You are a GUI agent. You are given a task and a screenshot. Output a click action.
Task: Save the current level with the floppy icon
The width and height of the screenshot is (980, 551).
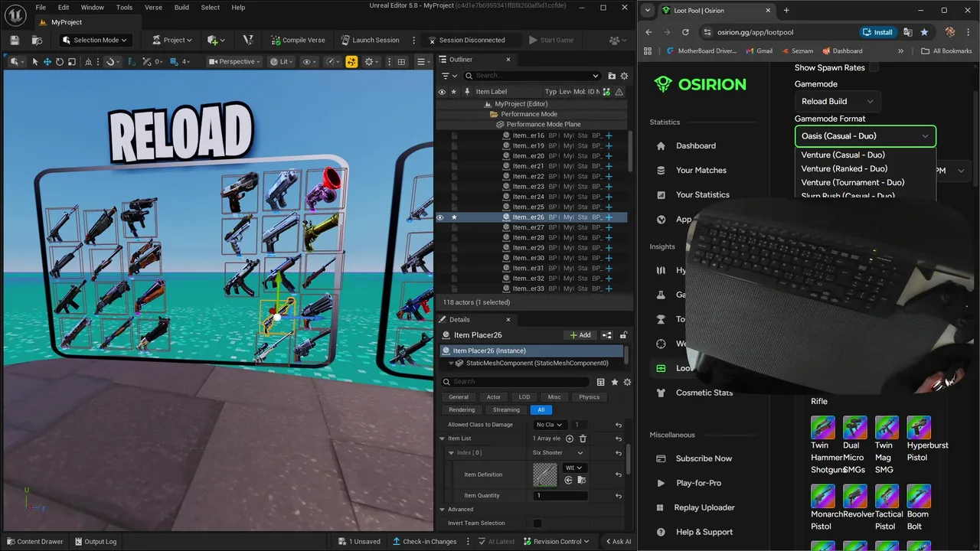(x=14, y=40)
